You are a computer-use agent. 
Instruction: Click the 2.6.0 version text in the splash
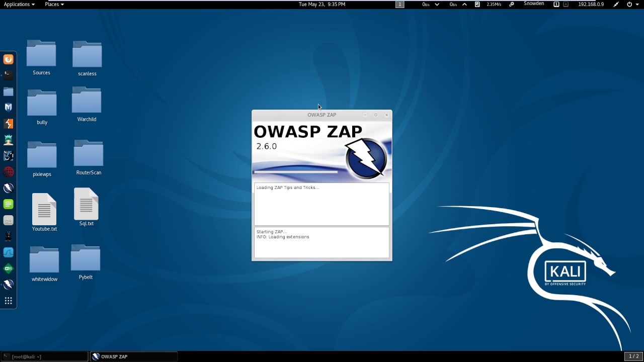[x=267, y=146]
